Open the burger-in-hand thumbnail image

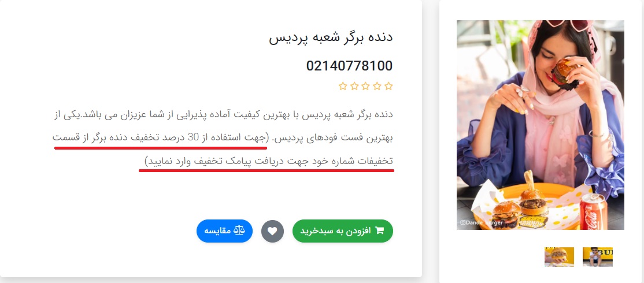click(x=559, y=257)
